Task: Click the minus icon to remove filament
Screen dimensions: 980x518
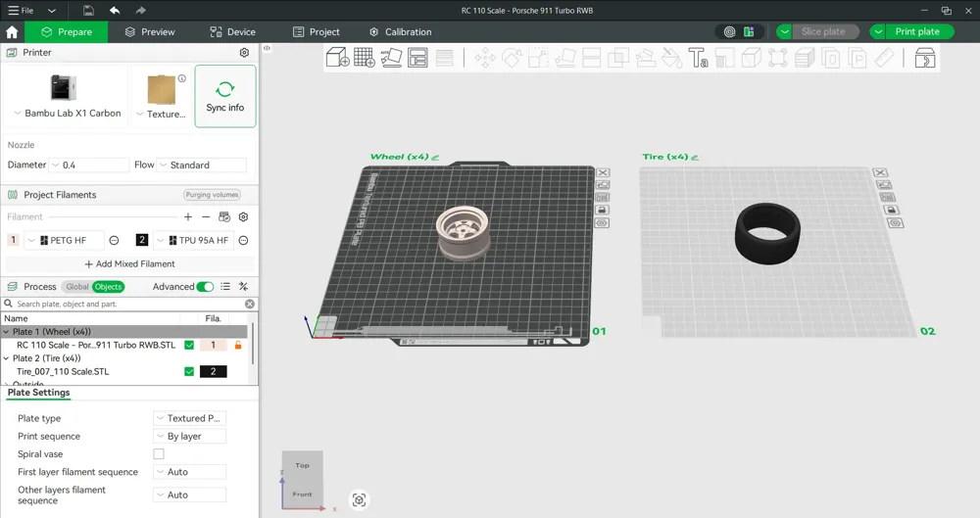Action: [x=206, y=216]
